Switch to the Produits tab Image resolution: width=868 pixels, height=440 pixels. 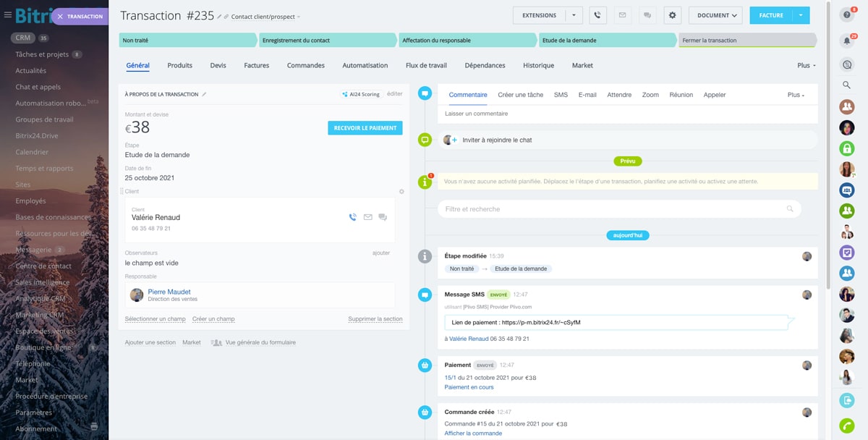[x=179, y=65]
